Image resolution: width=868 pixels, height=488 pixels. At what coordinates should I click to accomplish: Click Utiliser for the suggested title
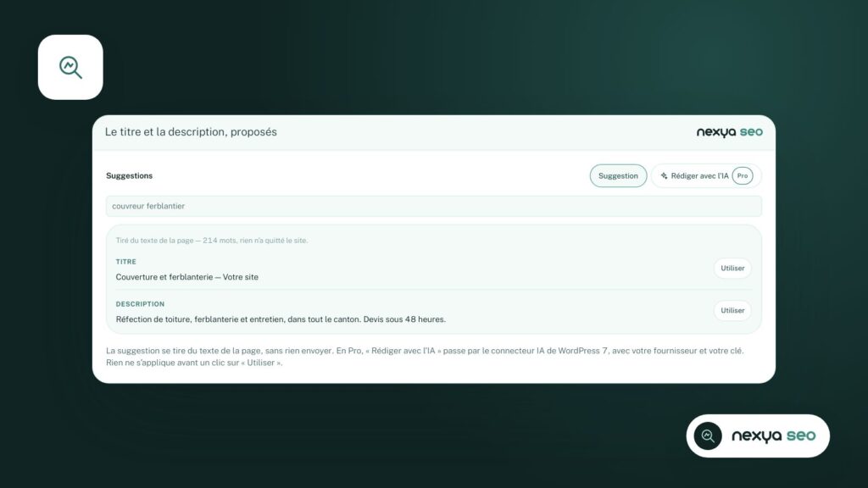coord(732,269)
